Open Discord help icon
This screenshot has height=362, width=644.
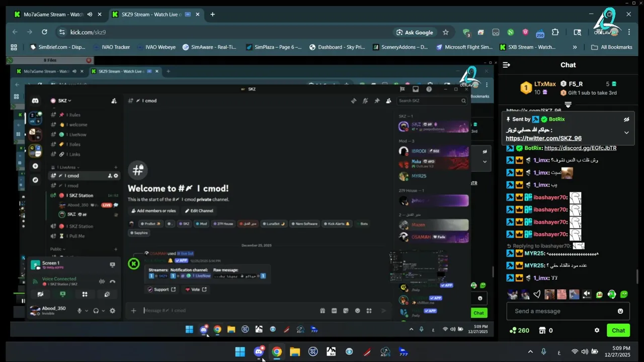click(x=429, y=89)
